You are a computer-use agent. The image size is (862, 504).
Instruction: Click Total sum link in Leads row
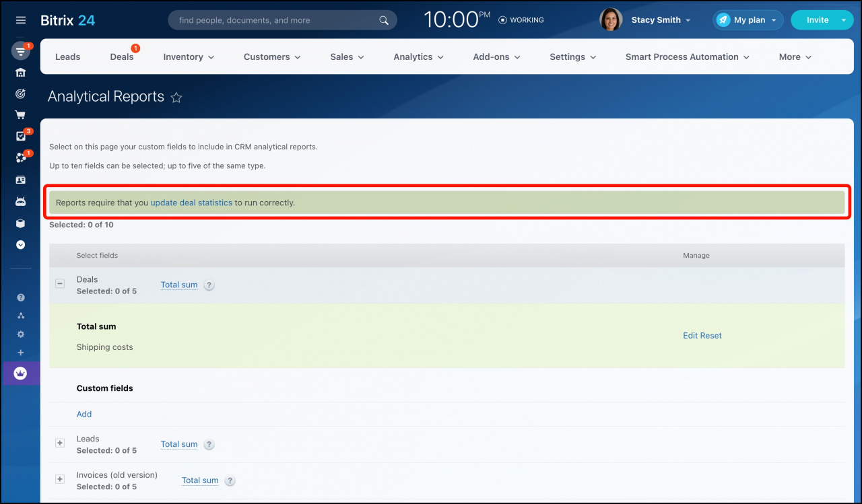click(179, 444)
